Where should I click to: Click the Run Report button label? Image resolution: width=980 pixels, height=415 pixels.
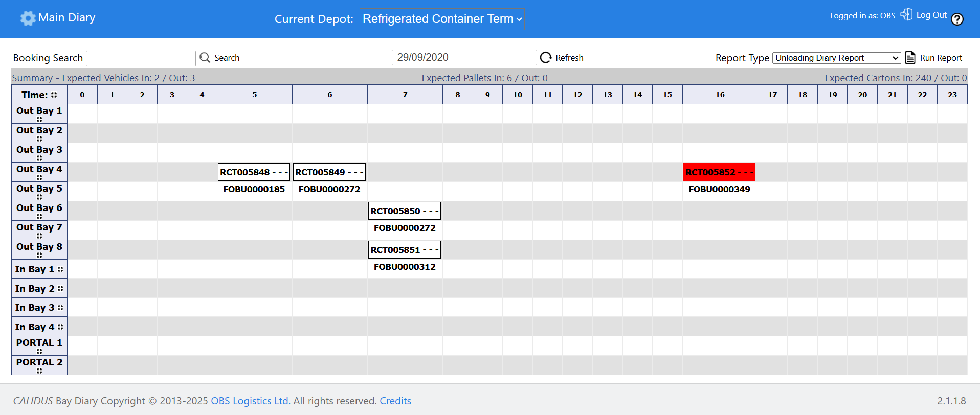[941, 58]
